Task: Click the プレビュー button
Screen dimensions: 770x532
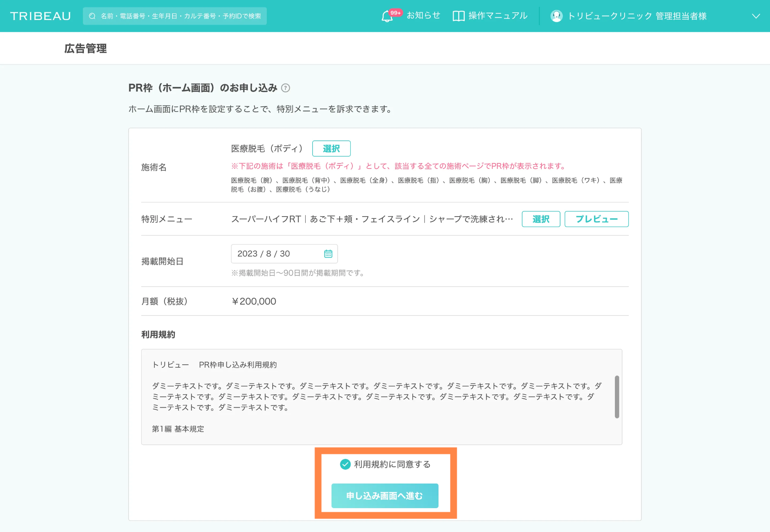Action: (596, 219)
